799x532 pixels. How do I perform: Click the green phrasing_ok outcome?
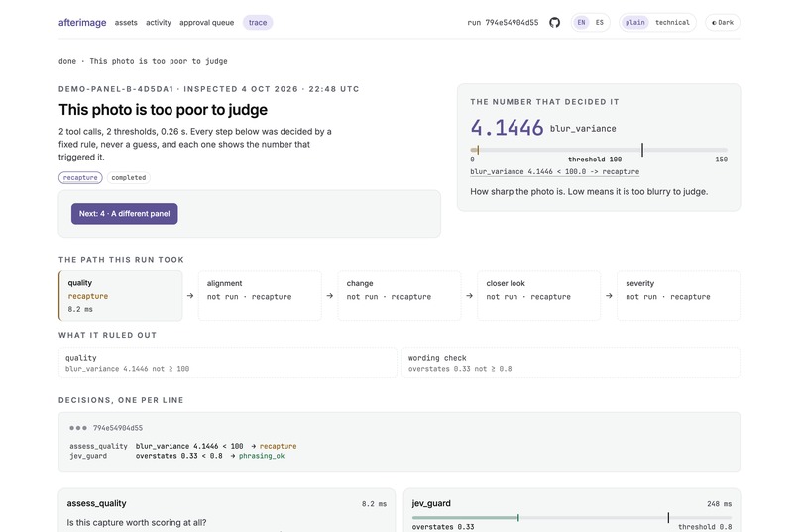(x=262, y=456)
